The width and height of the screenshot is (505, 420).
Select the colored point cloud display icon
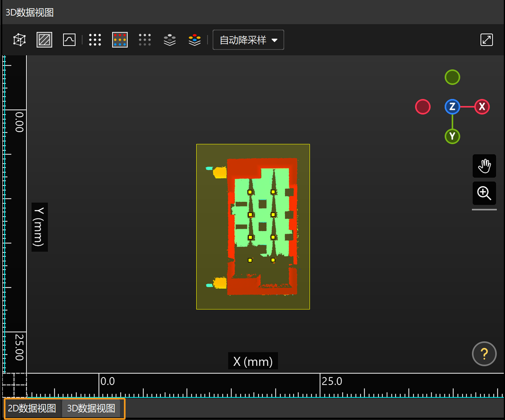(120, 40)
